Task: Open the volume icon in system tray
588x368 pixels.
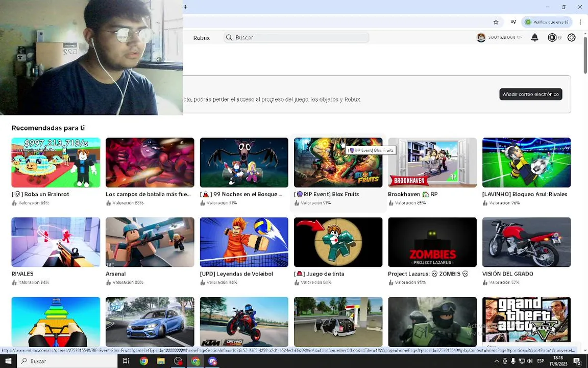Action: pos(529,361)
